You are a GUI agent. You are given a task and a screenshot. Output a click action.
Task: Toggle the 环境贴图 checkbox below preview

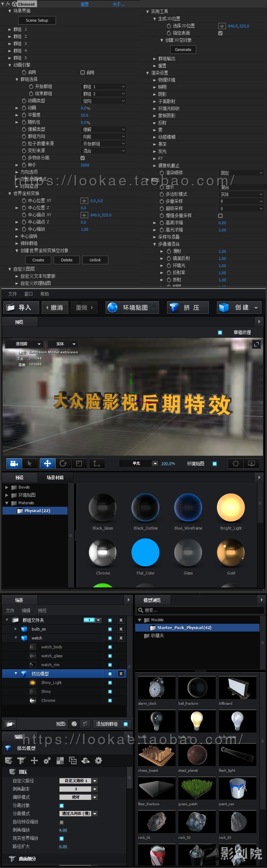tap(215, 464)
